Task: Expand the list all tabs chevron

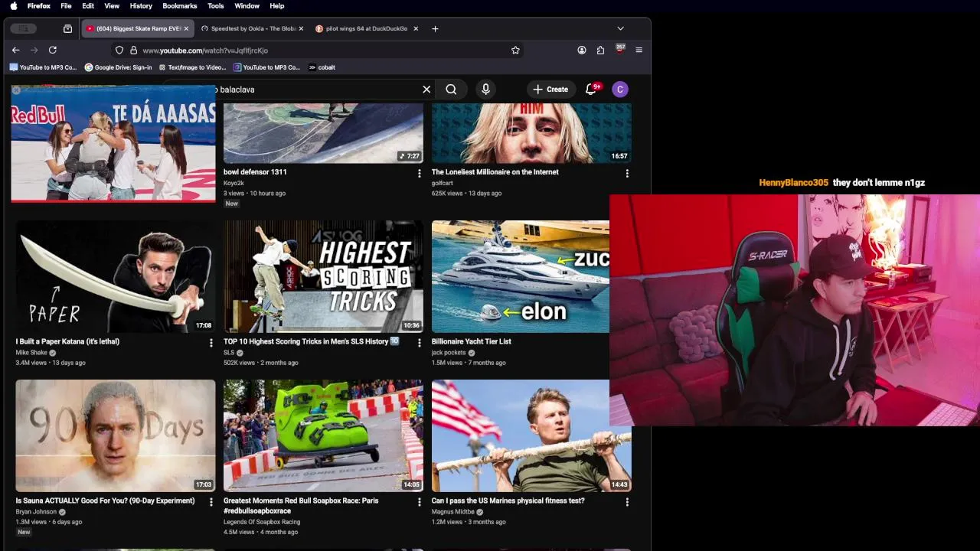Action: 620,28
